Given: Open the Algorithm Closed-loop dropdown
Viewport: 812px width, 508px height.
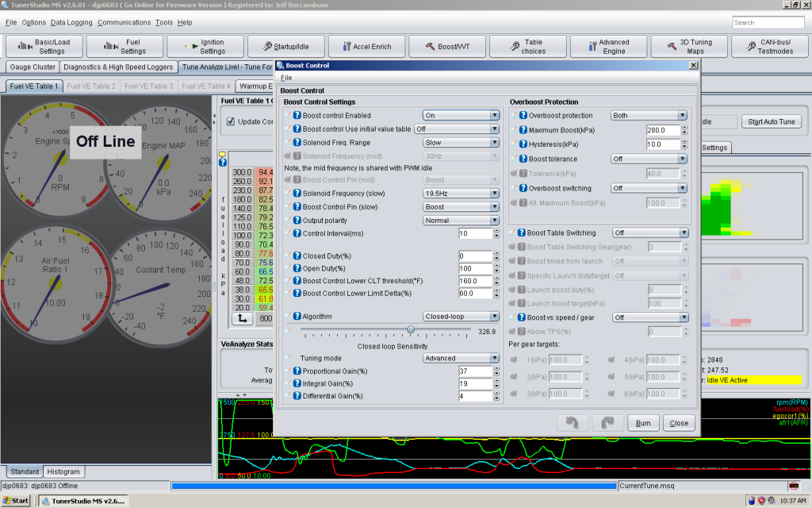Looking at the screenshot, I should point(460,316).
